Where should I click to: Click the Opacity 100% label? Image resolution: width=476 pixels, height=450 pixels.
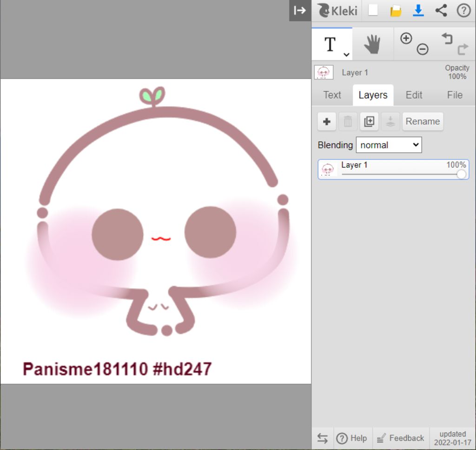457,72
